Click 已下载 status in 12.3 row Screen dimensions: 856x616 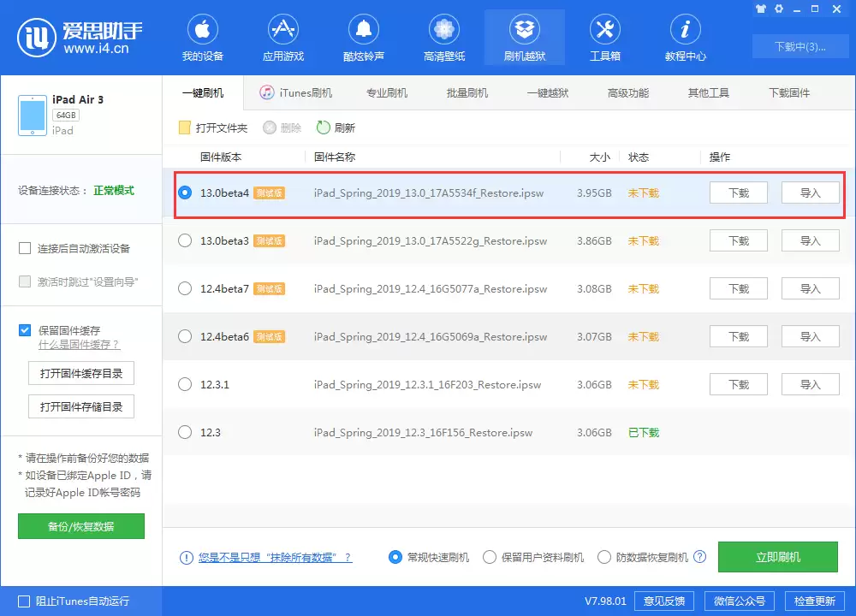(x=644, y=433)
